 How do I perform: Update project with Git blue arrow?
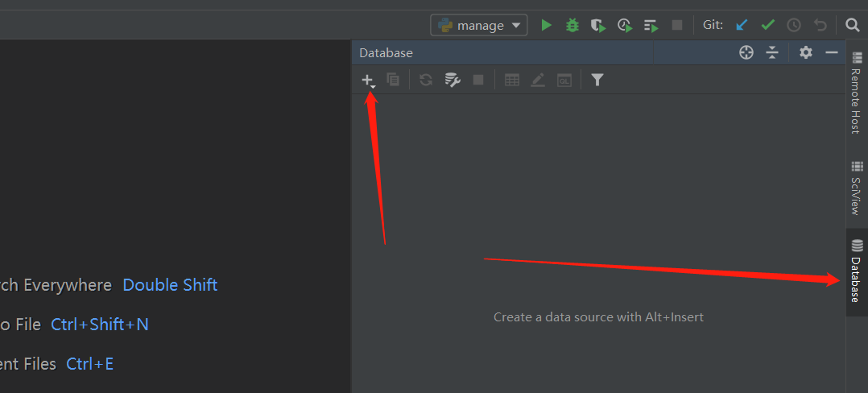[x=742, y=25]
